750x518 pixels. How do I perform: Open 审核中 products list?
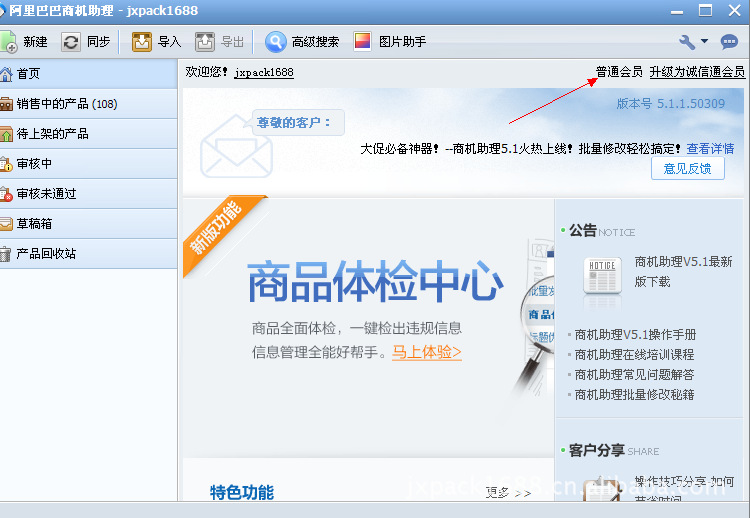pos(88,164)
